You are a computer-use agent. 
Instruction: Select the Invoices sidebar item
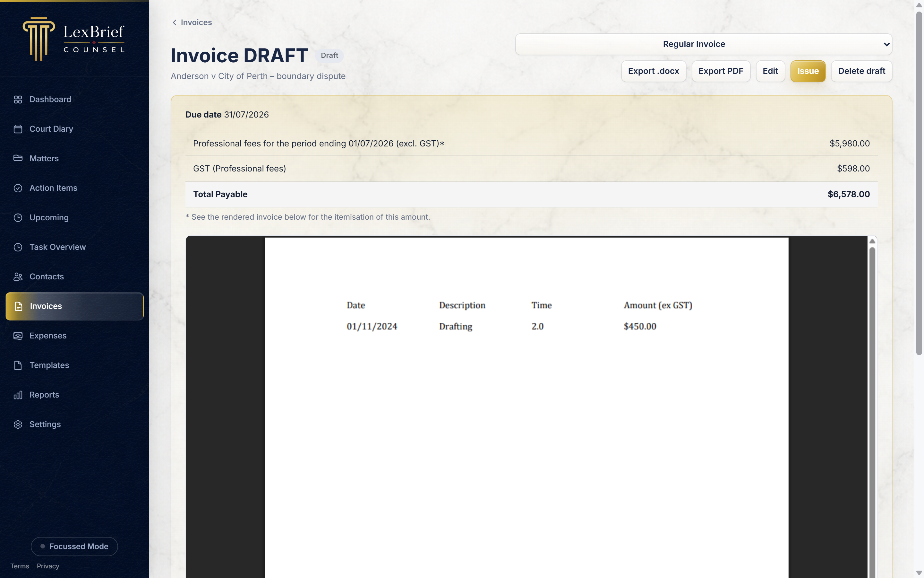click(74, 306)
